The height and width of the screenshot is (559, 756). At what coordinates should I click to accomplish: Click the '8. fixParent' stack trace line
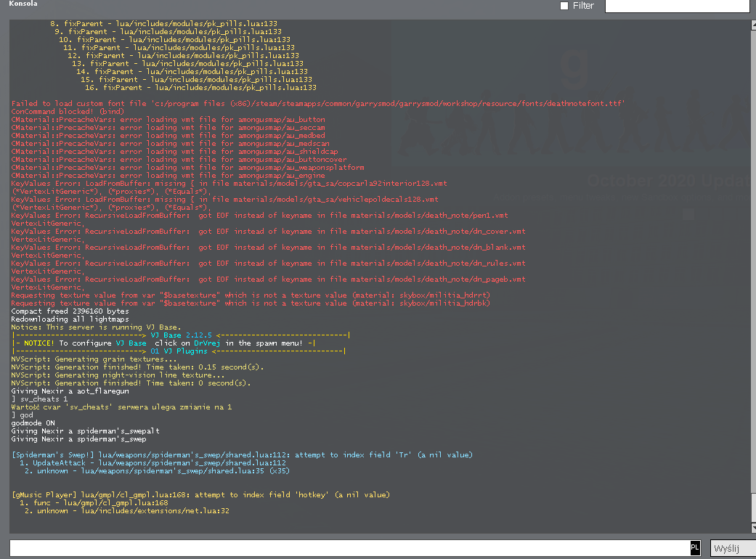click(163, 24)
